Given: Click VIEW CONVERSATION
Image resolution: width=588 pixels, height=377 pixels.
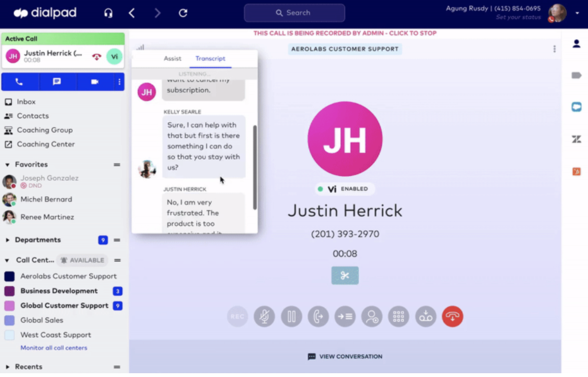Looking at the screenshot, I should click(x=345, y=357).
